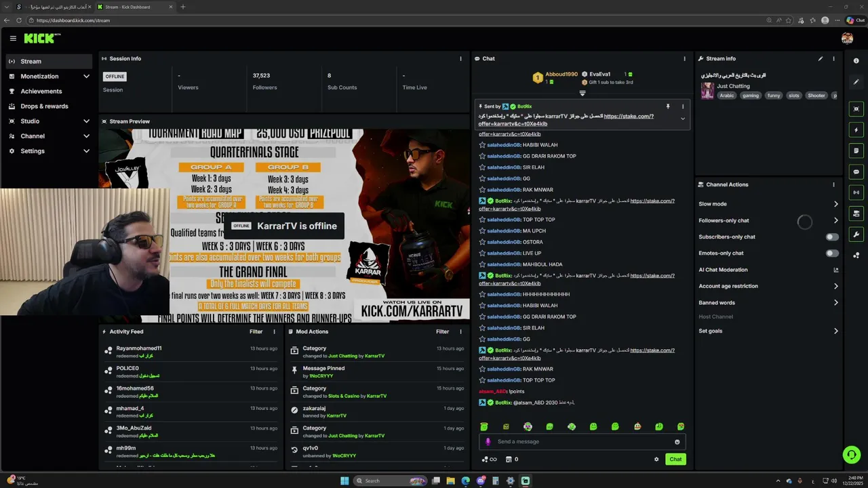Open Achievements in left sidebar
The width and height of the screenshot is (868, 488).
click(x=49, y=91)
